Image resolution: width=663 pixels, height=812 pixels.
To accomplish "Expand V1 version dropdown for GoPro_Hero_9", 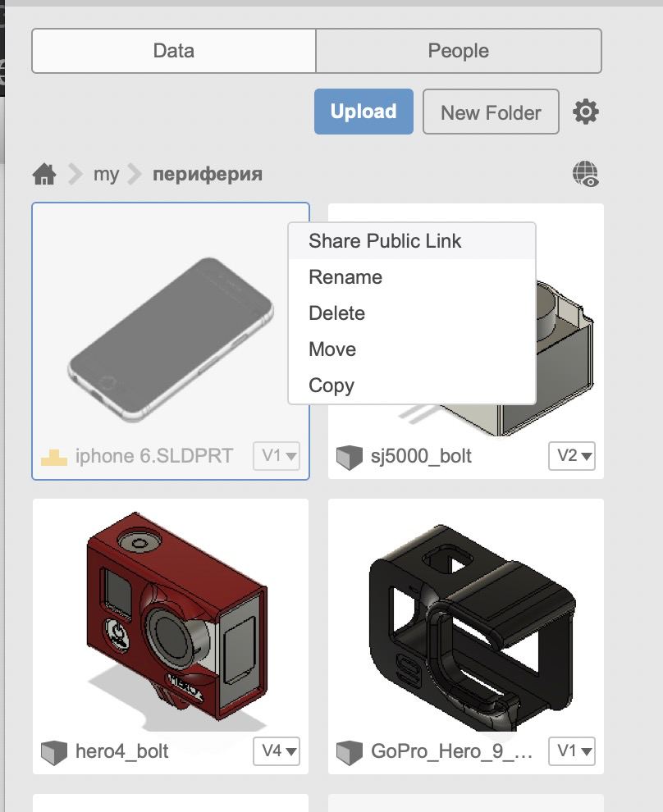I will (x=572, y=750).
